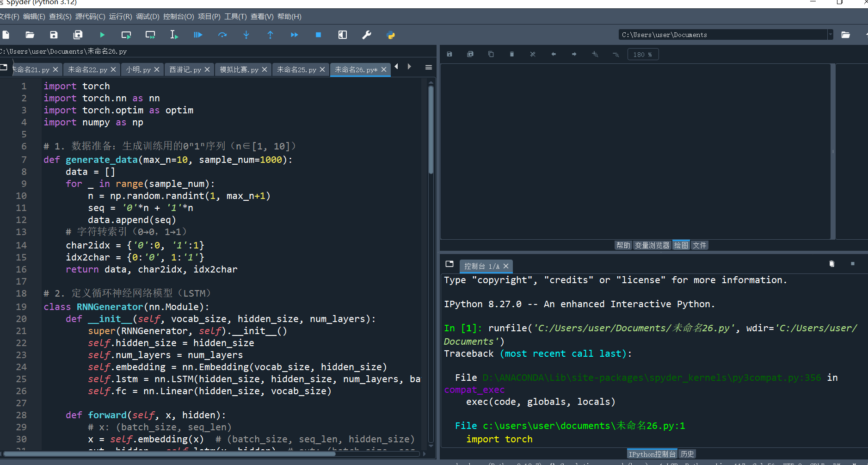Create a new file from the toolbar
868x465 pixels.
[6, 35]
